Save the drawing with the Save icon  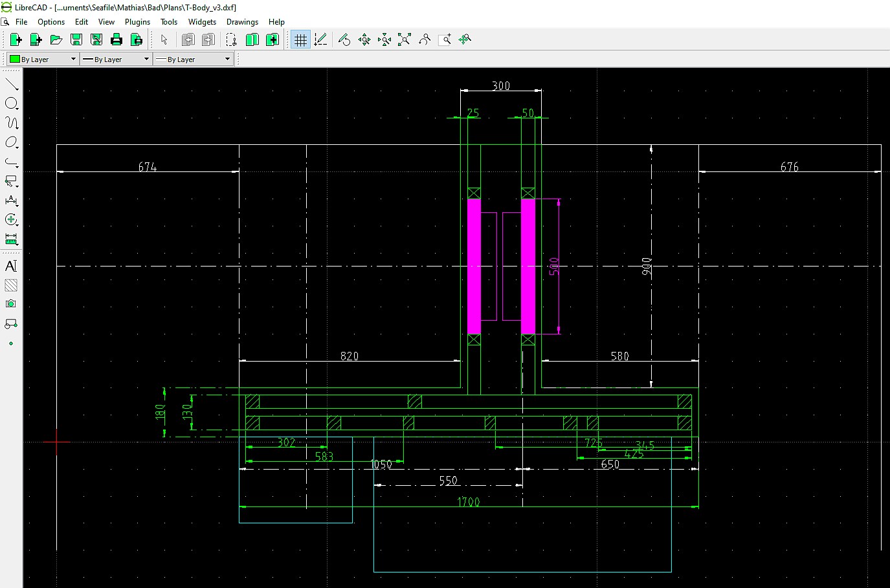tap(76, 40)
